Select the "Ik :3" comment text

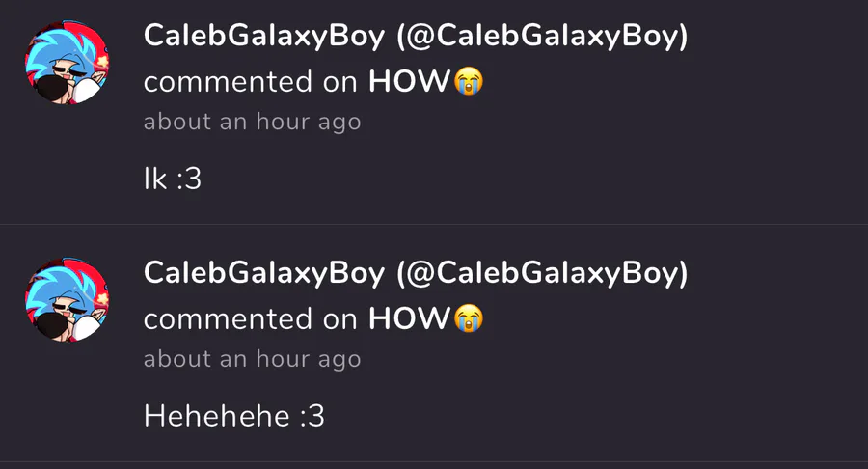pos(172,179)
